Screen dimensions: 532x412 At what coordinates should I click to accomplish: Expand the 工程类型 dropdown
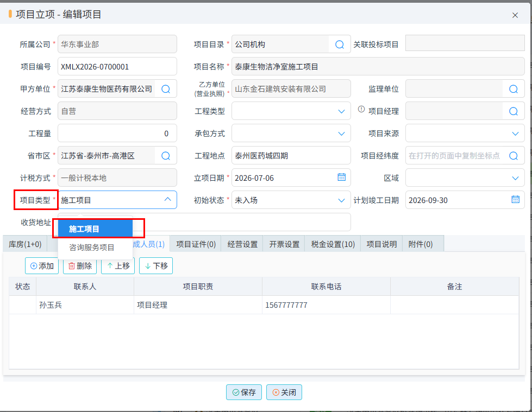point(341,111)
